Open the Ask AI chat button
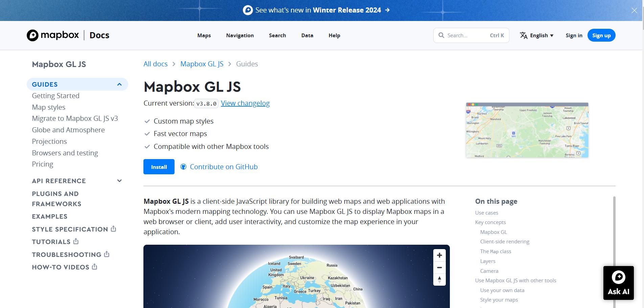Image resolution: width=644 pixels, height=308 pixels. [619, 283]
